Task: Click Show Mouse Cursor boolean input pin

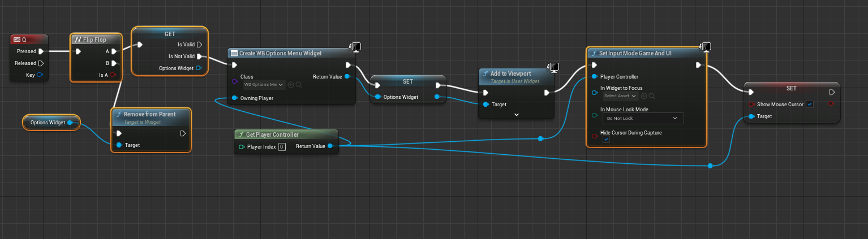Action: tap(751, 104)
